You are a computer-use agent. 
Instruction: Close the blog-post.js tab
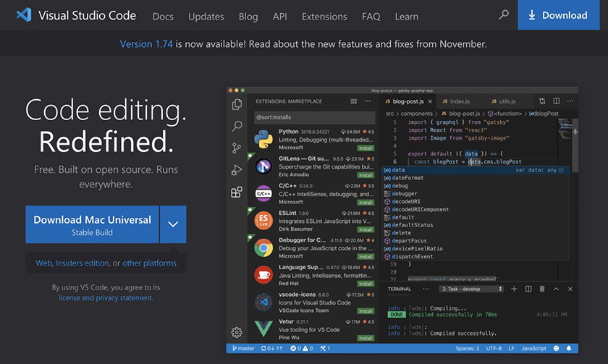coord(430,101)
